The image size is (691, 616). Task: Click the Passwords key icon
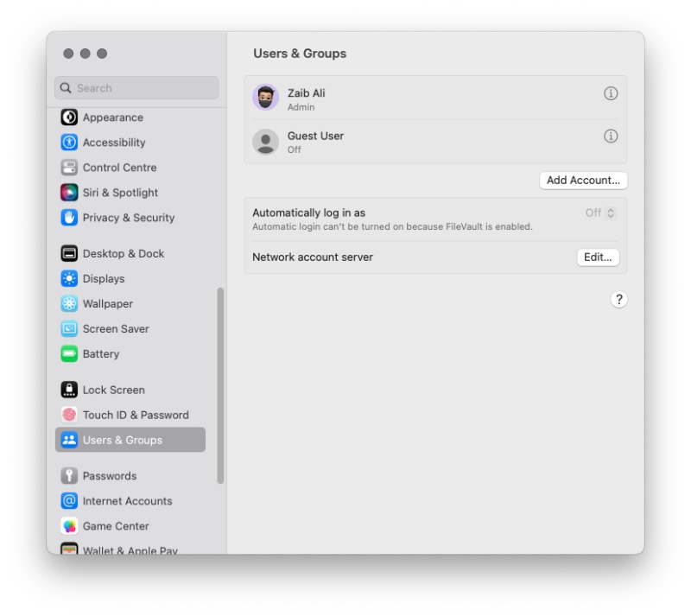click(69, 476)
